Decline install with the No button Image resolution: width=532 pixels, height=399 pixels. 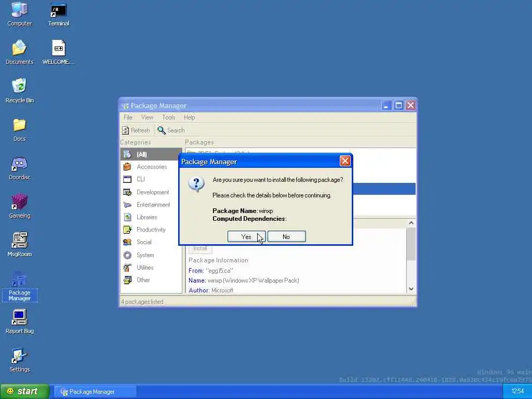(286, 236)
